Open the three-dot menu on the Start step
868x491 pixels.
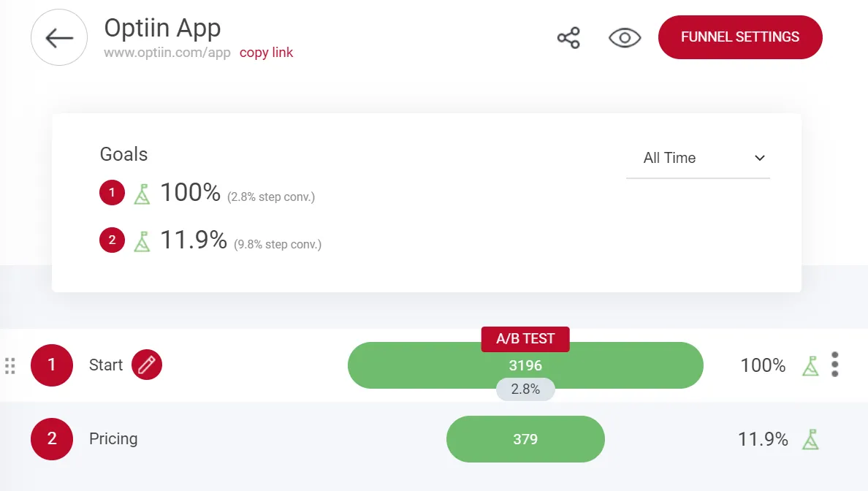point(834,365)
